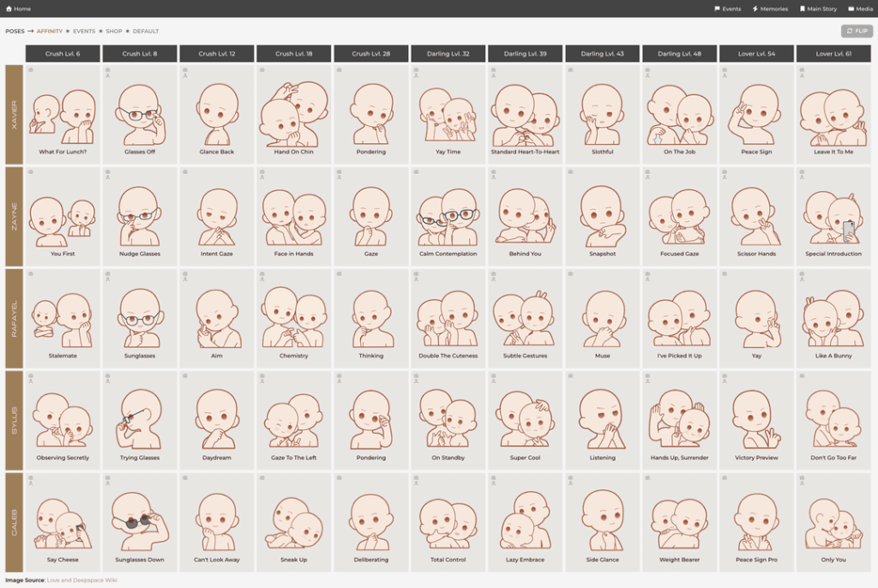Select the SYLUS row label
The height and width of the screenshot is (588, 878).
coord(14,420)
